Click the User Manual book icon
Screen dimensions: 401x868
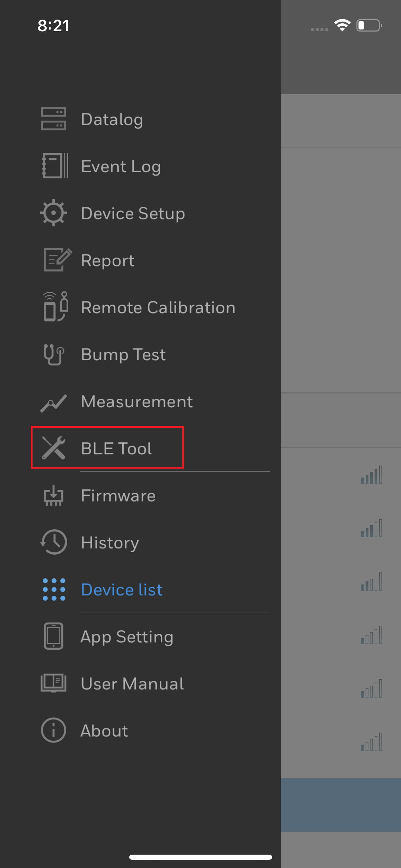(53, 683)
